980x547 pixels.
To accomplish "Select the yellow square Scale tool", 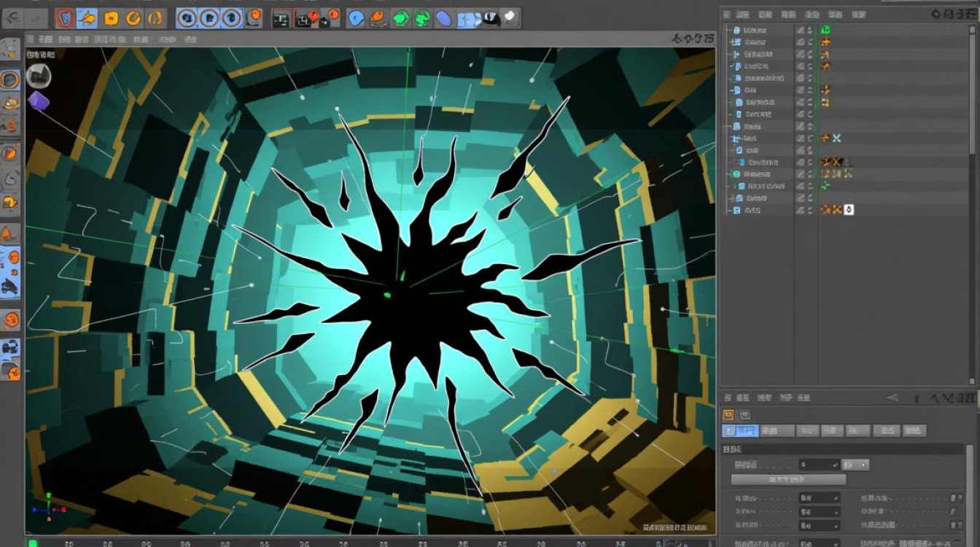I will coord(111,18).
